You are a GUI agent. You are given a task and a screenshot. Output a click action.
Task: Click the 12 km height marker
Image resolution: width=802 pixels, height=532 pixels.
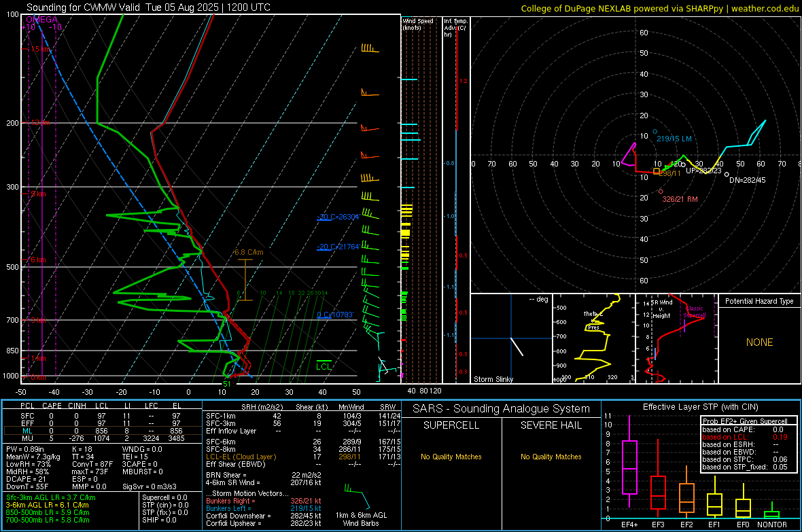(x=40, y=123)
